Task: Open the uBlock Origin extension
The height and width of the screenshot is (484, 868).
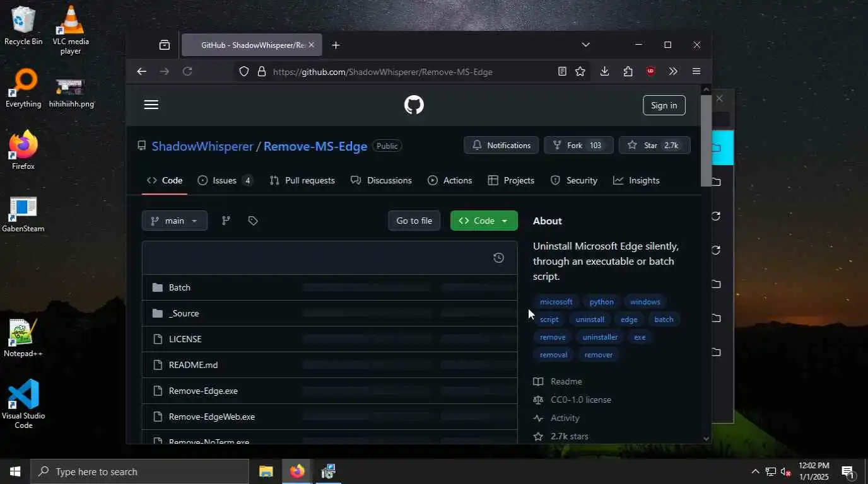Action: pyautogui.click(x=651, y=71)
